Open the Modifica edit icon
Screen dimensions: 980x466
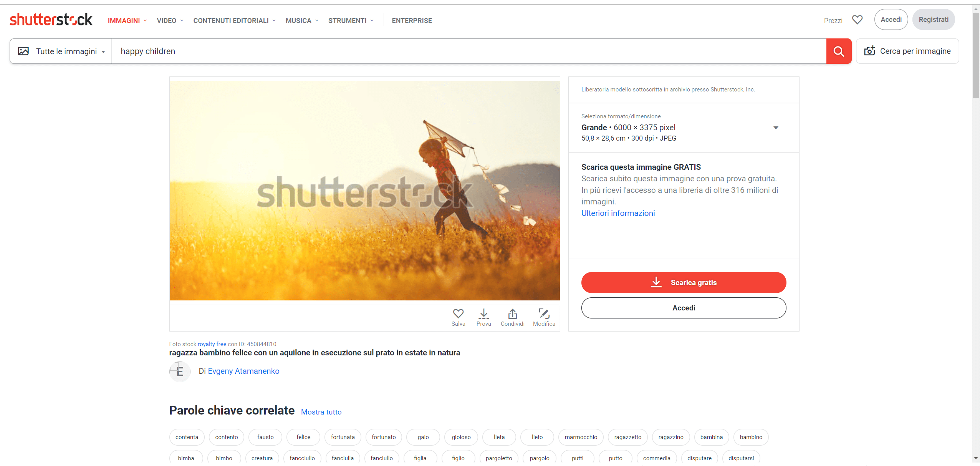point(544,317)
